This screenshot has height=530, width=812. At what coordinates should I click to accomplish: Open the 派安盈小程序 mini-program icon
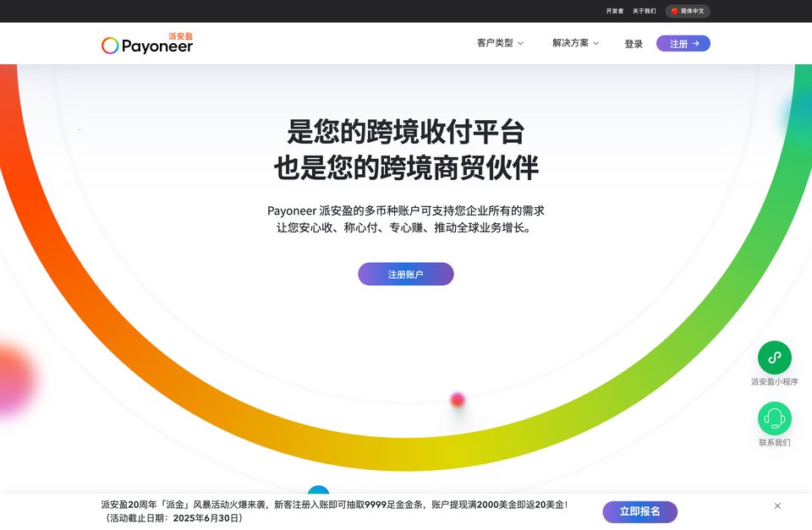tap(774, 357)
